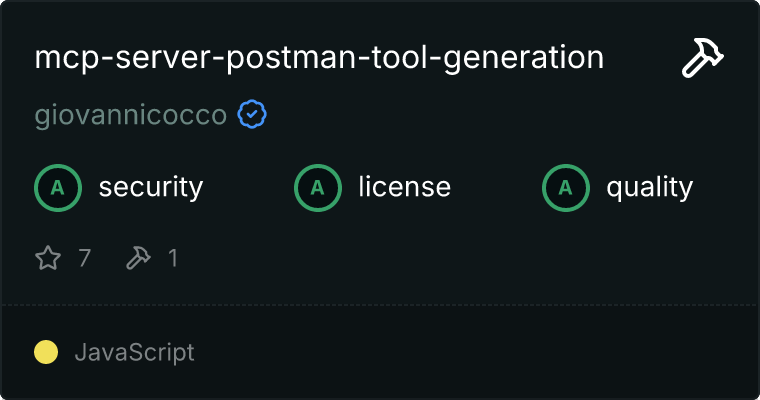The height and width of the screenshot is (400, 760).
Task: Click the license label text
Action: [x=405, y=187]
